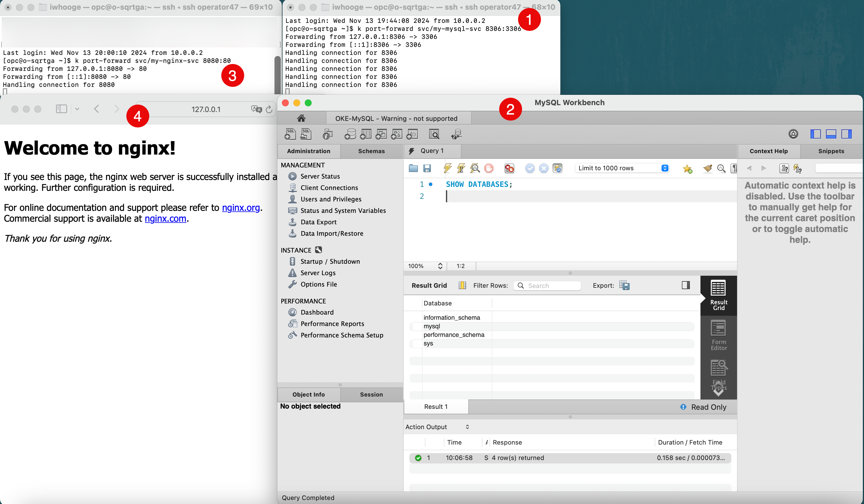Toggle the left sidebar panel visibility
This screenshot has height=504, width=864.
point(815,134)
